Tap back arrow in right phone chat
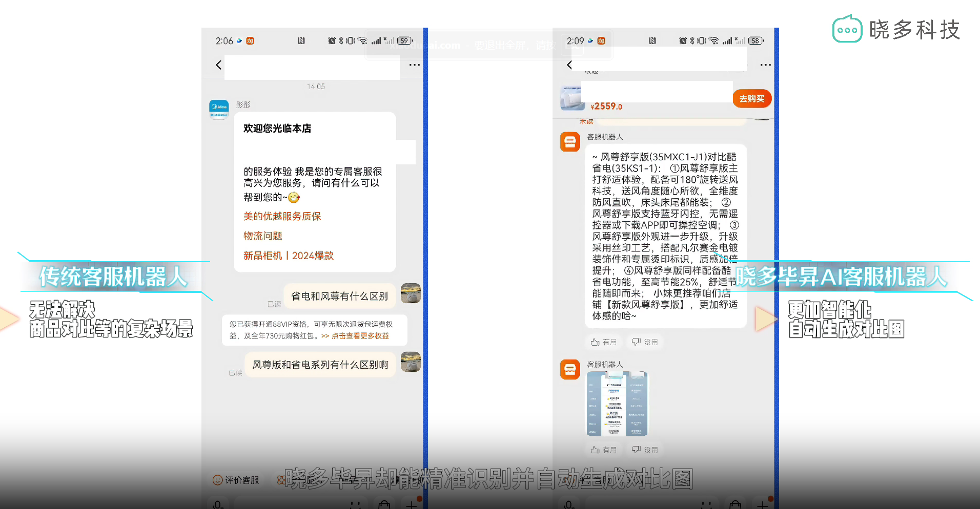The height and width of the screenshot is (509, 980). tap(569, 65)
